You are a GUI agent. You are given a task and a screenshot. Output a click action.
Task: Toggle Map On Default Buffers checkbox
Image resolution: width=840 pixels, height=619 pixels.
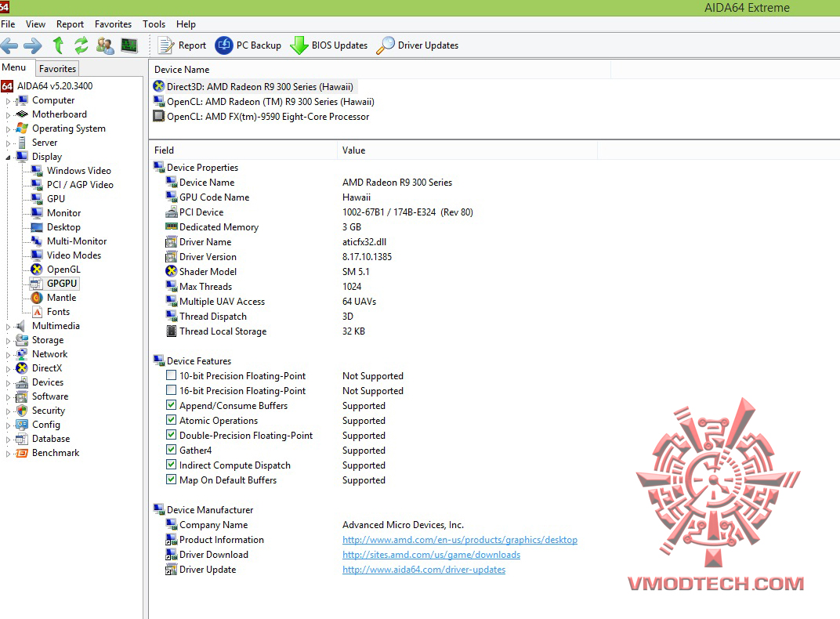[x=171, y=480]
